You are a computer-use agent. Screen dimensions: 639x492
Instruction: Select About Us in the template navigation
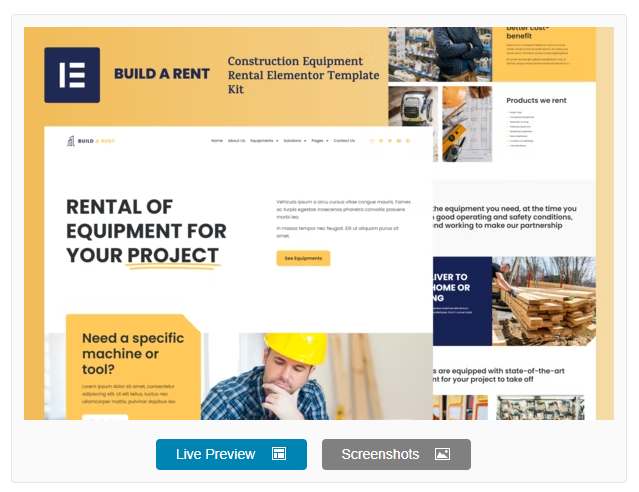[236, 141]
